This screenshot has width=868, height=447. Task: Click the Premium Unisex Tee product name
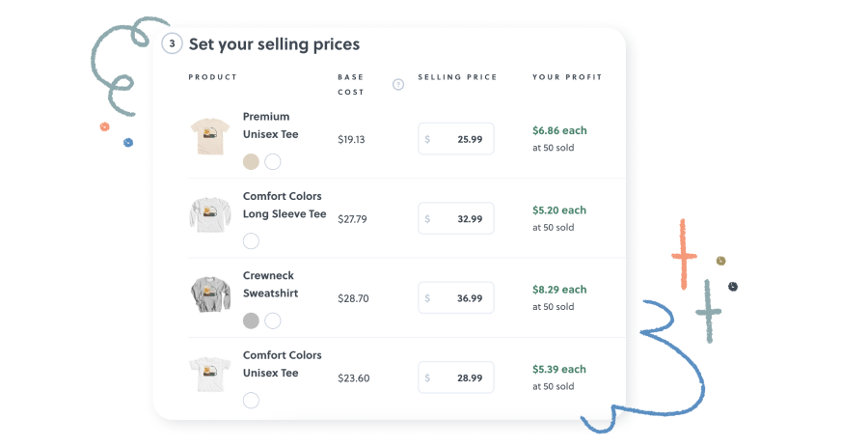[x=266, y=126]
